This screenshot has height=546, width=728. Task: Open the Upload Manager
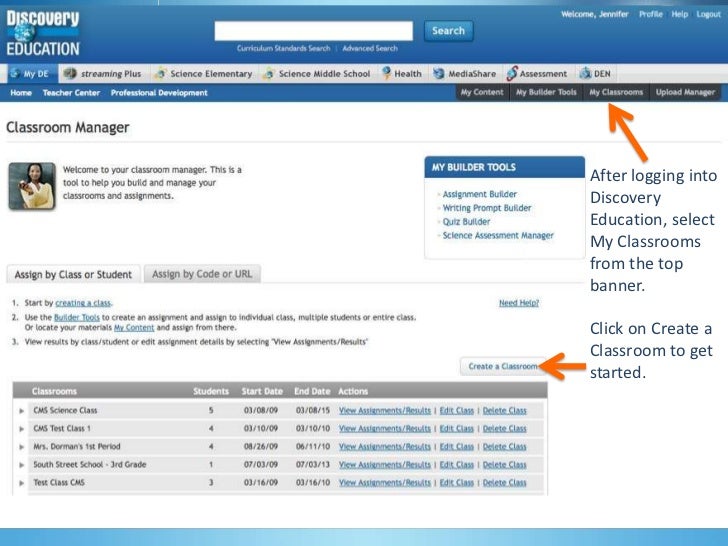(x=685, y=92)
